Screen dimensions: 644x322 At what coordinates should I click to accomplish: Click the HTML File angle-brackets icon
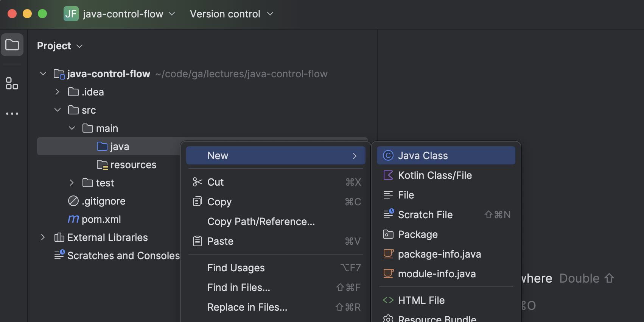(388, 300)
